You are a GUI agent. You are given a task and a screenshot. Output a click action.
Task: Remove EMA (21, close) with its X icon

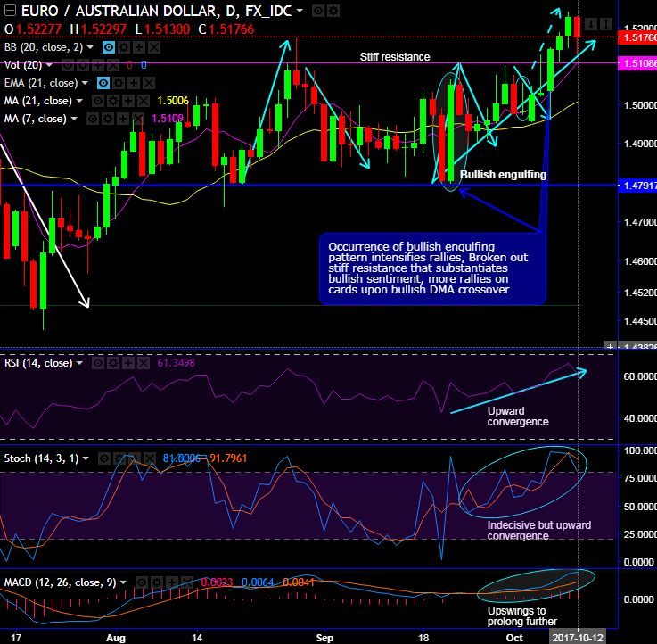pyautogui.click(x=149, y=83)
